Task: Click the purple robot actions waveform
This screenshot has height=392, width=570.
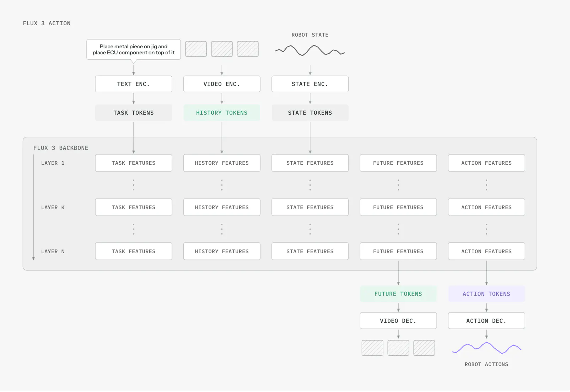Action: tap(486, 348)
